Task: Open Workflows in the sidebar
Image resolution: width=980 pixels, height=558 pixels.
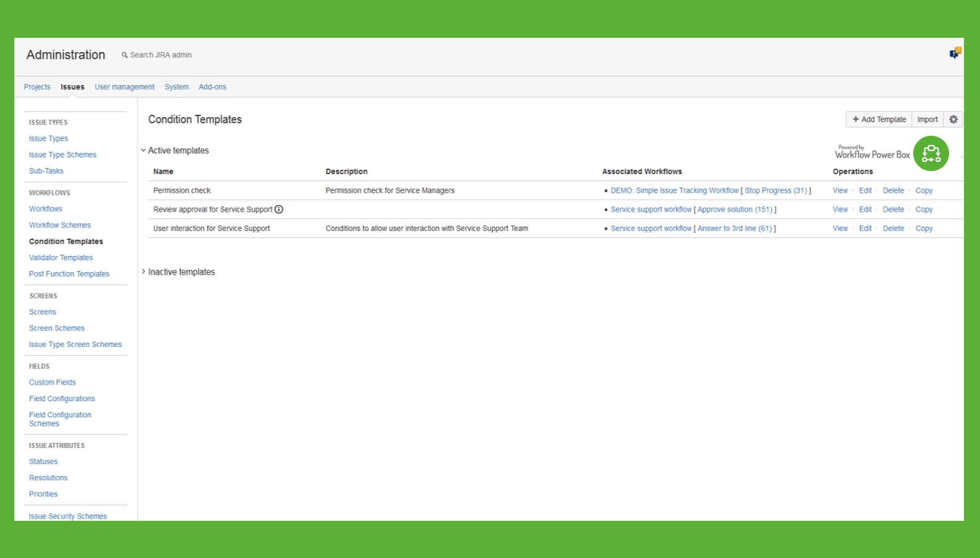Action: point(46,209)
